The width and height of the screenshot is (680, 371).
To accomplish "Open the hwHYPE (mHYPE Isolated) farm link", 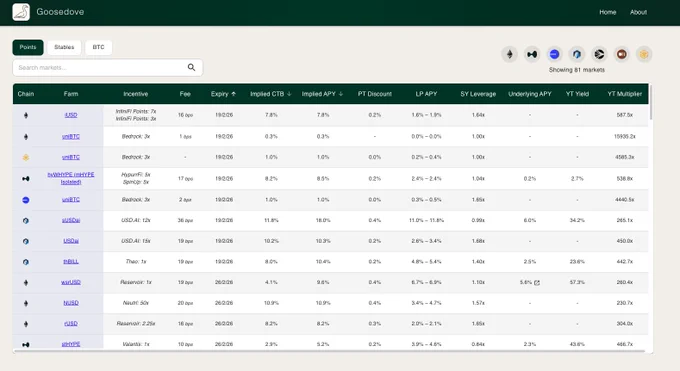I will pos(71,178).
